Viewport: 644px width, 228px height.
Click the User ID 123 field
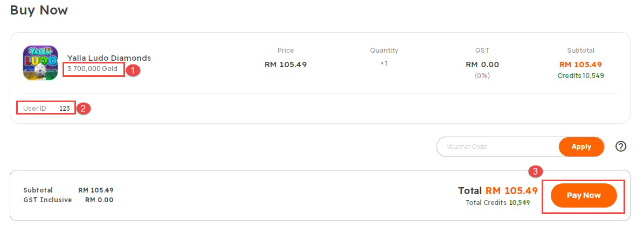coord(46,109)
